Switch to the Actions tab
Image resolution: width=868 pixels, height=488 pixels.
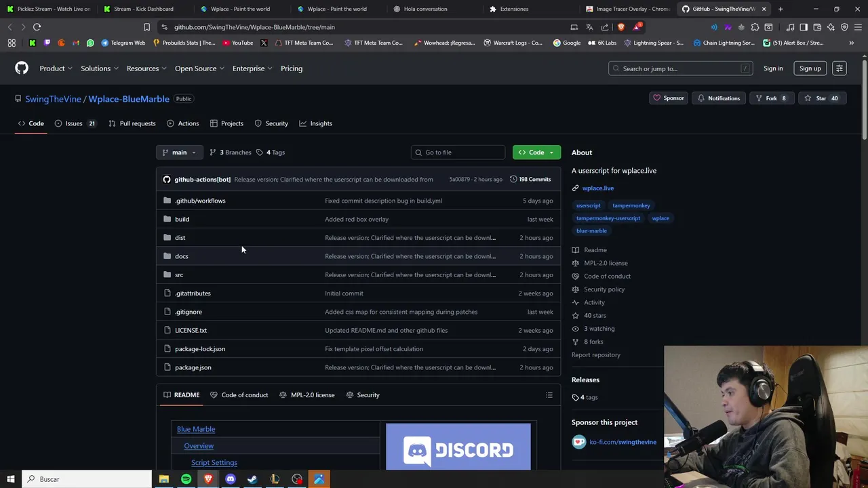click(x=182, y=123)
